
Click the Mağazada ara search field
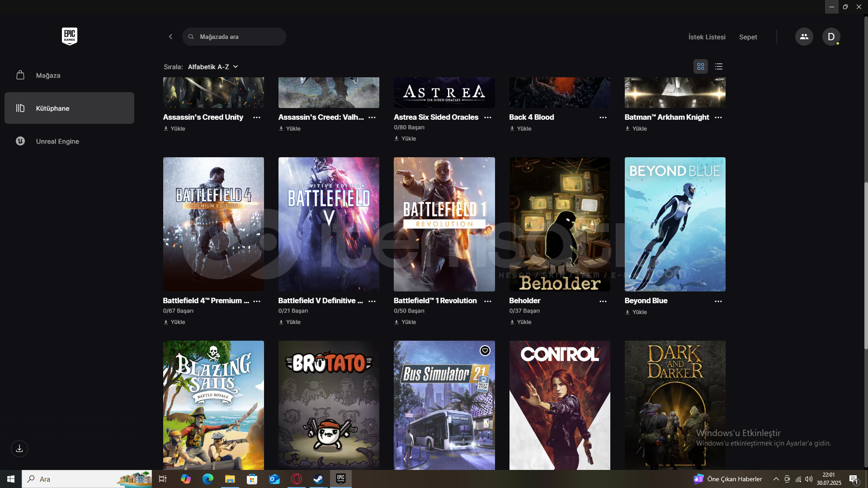(234, 37)
